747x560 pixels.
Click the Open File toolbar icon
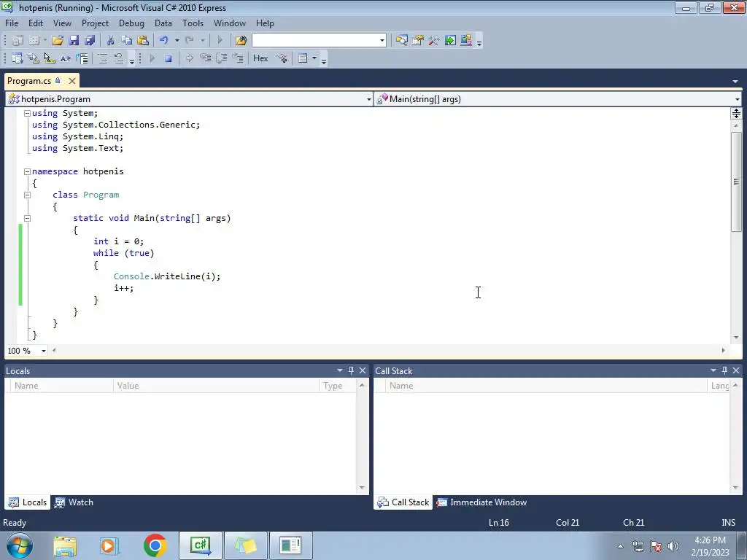tap(58, 41)
